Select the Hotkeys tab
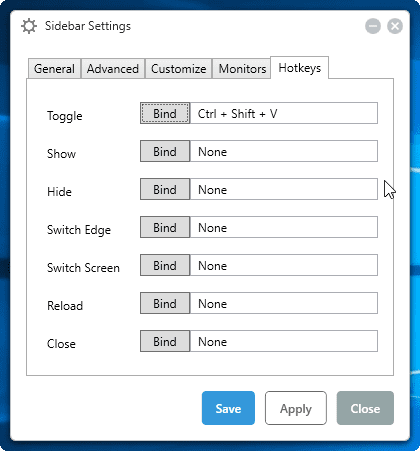The image size is (420, 451). click(300, 68)
